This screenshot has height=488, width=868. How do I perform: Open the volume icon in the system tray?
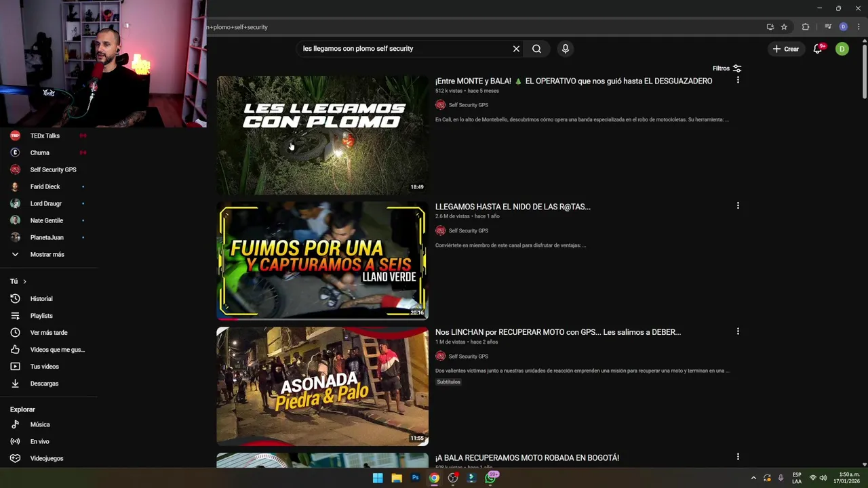click(823, 478)
